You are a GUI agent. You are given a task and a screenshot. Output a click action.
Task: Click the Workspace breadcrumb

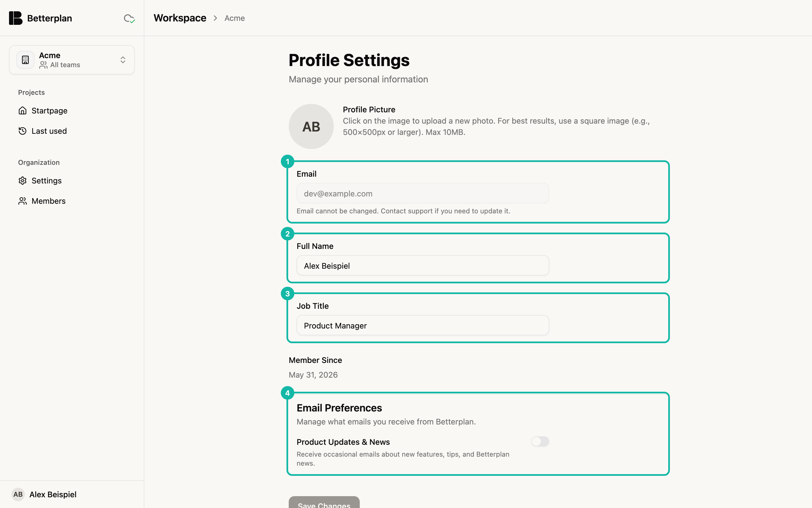pos(180,18)
